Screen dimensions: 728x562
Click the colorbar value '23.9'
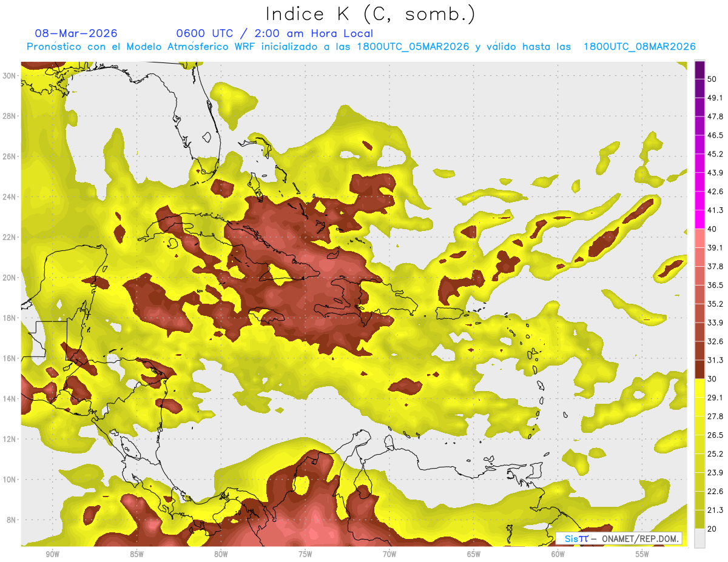[715, 473]
